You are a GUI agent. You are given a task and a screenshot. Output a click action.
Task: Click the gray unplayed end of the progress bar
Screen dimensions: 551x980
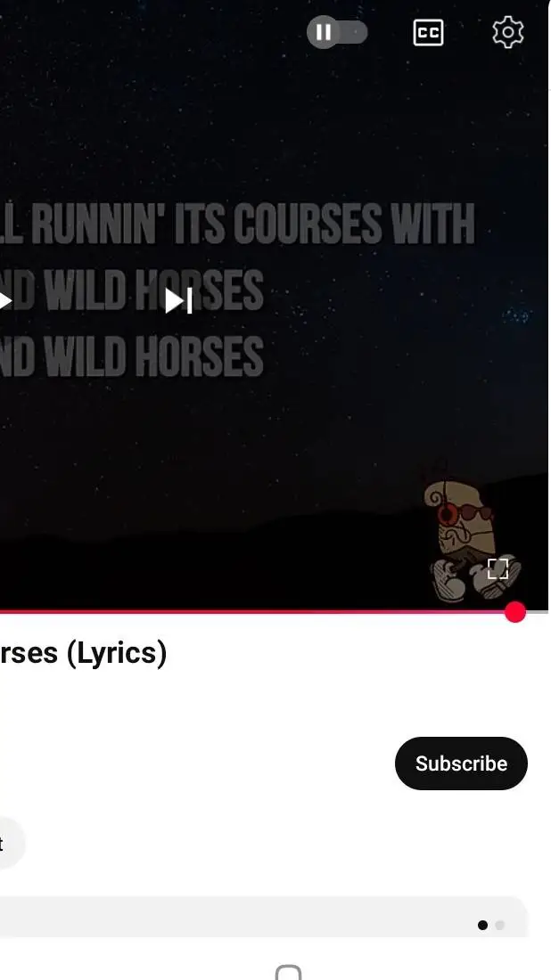point(538,612)
